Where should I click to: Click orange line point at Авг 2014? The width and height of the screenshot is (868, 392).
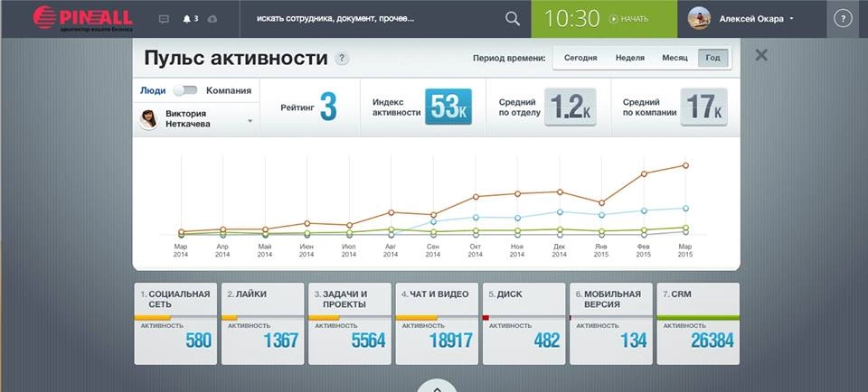pos(391,212)
